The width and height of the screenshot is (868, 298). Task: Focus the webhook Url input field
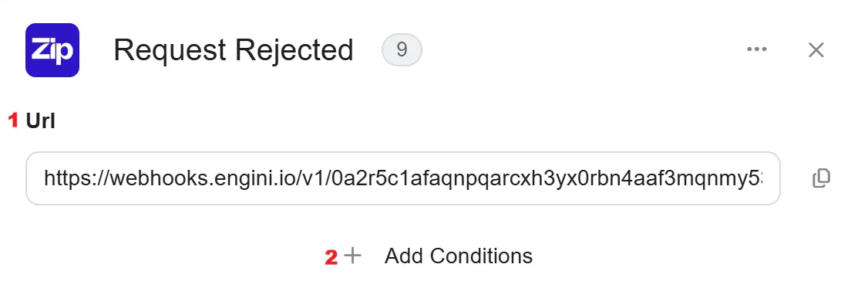tap(403, 178)
